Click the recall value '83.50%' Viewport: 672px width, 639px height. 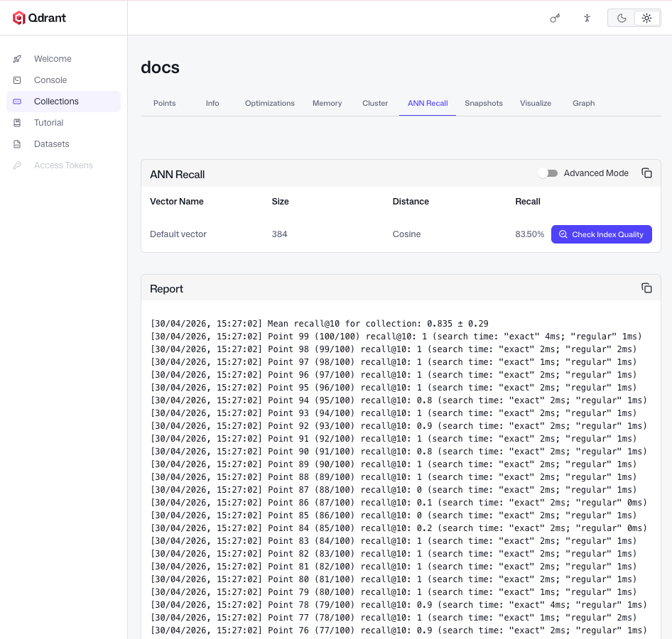point(529,234)
